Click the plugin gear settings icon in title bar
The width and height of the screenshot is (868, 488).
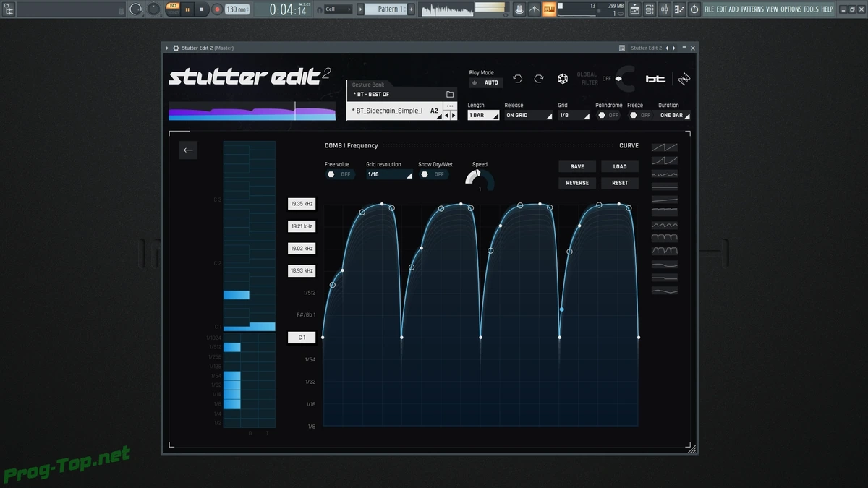coord(176,48)
